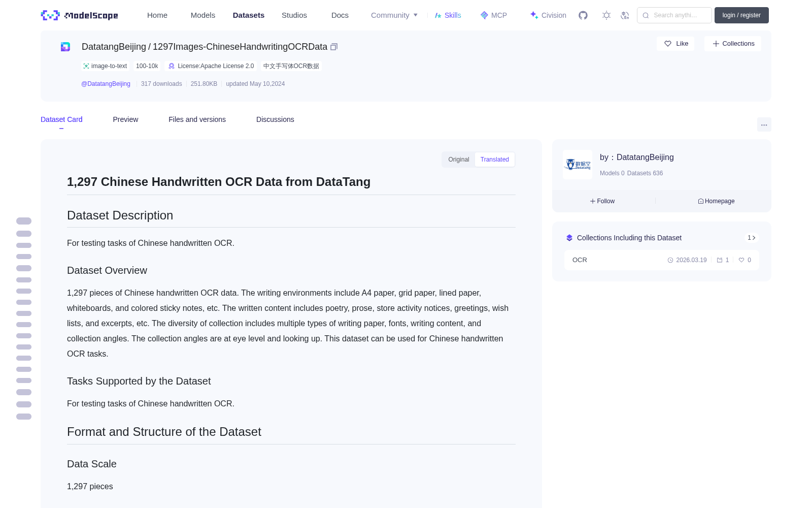Click the plus icon on Collections button
This screenshot has width=812, height=508.
tap(716, 44)
